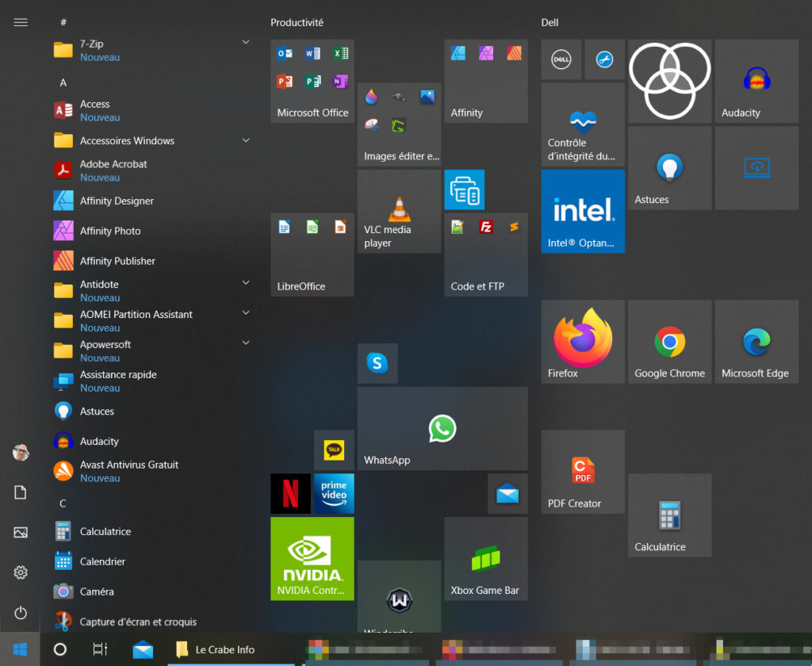Open Capture d'écran et croquis

(x=151, y=622)
